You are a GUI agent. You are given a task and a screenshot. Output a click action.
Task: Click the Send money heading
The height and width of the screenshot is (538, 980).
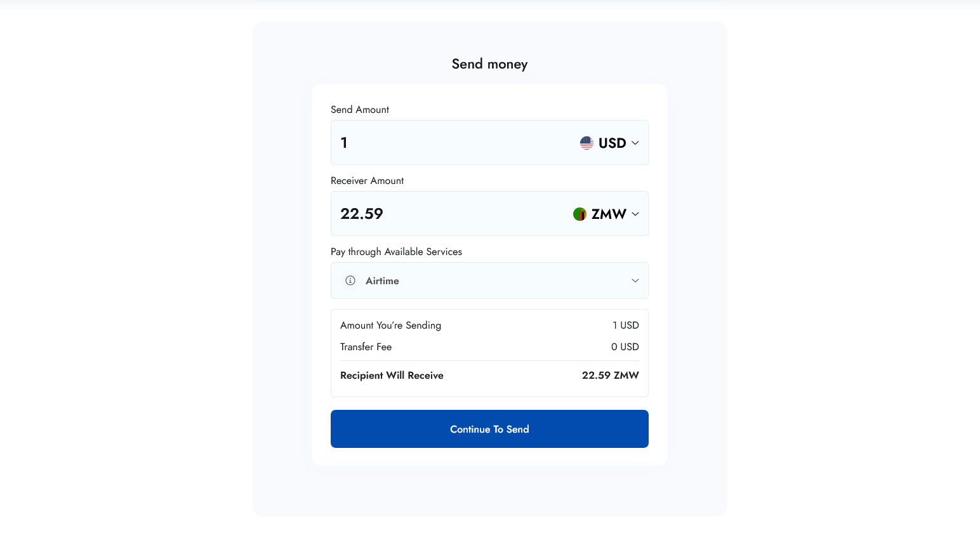point(489,64)
